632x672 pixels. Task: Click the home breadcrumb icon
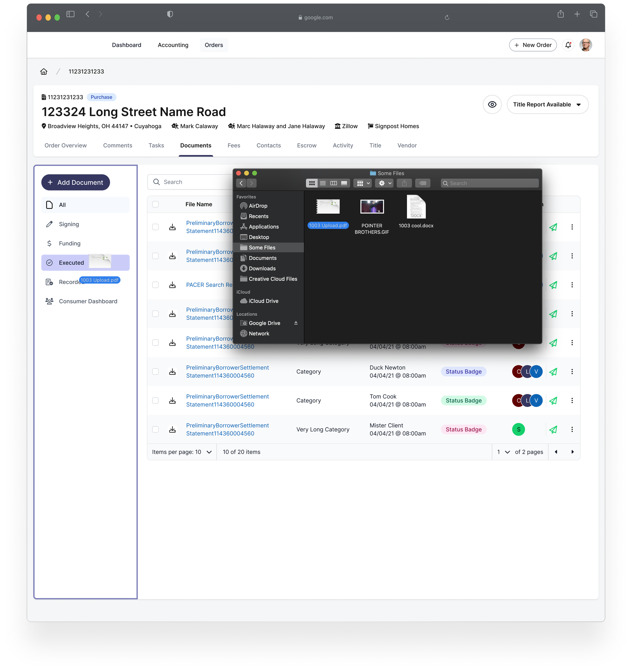[x=43, y=71]
